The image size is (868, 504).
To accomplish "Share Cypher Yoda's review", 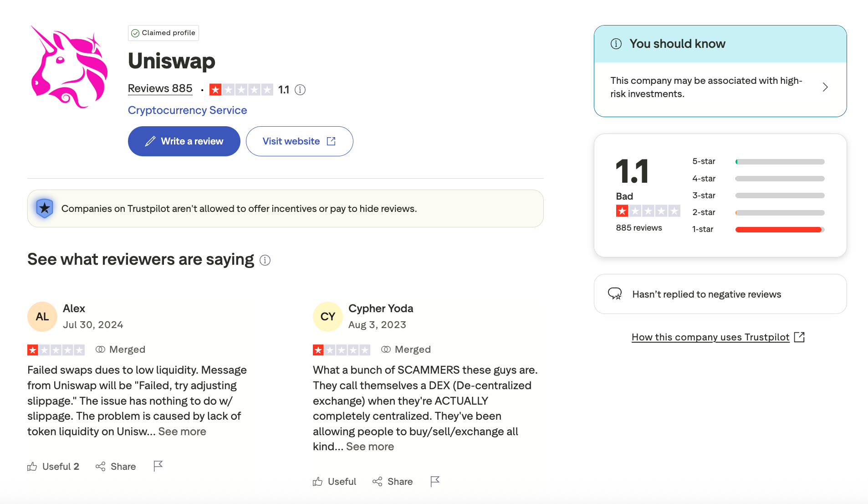I will click(x=393, y=482).
